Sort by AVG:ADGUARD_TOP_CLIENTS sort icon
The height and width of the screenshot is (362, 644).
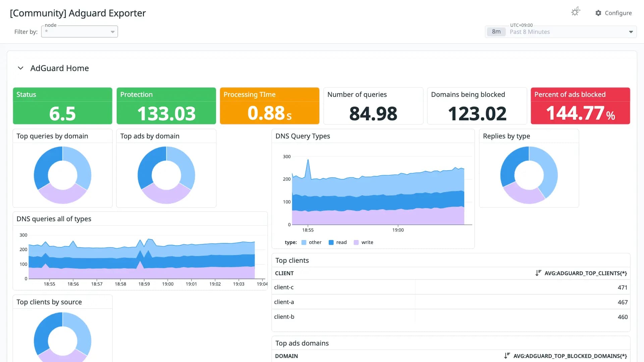(538, 273)
